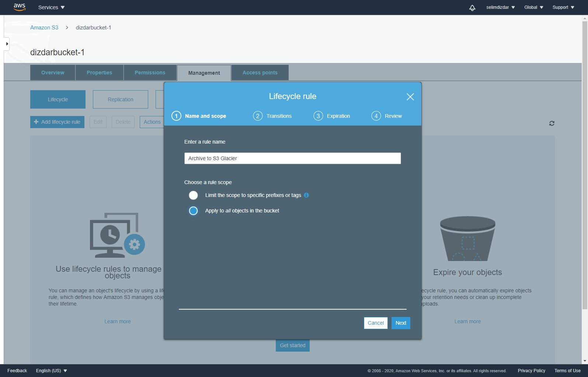
Task: Open the Privacy Policy link
Action: 532,371
